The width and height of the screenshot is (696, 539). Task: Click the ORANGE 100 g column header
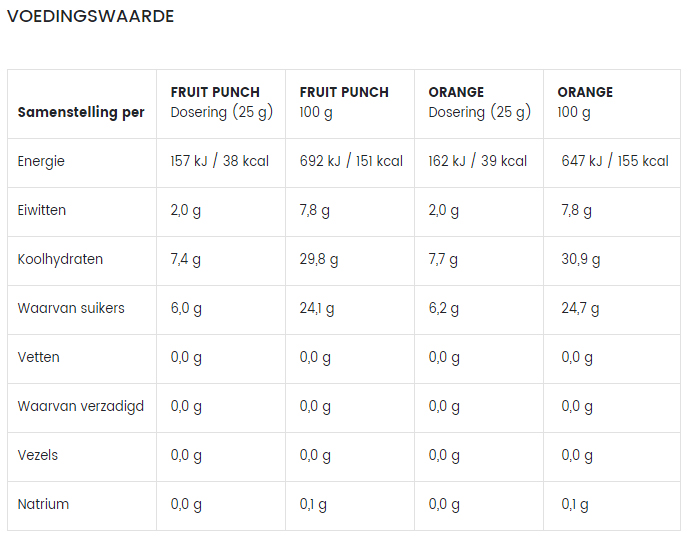[585, 102]
